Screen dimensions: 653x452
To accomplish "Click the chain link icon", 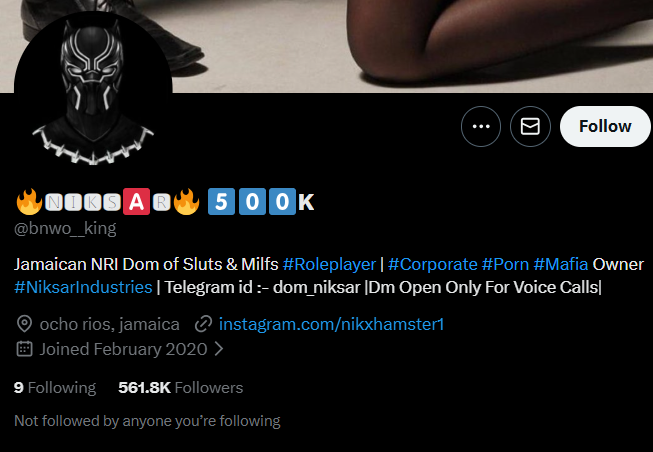I will [x=204, y=324].
